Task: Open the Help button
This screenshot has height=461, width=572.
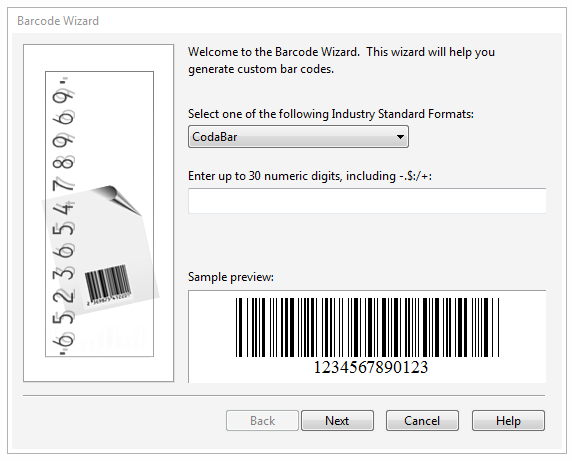Action: [x=508, y=421]
